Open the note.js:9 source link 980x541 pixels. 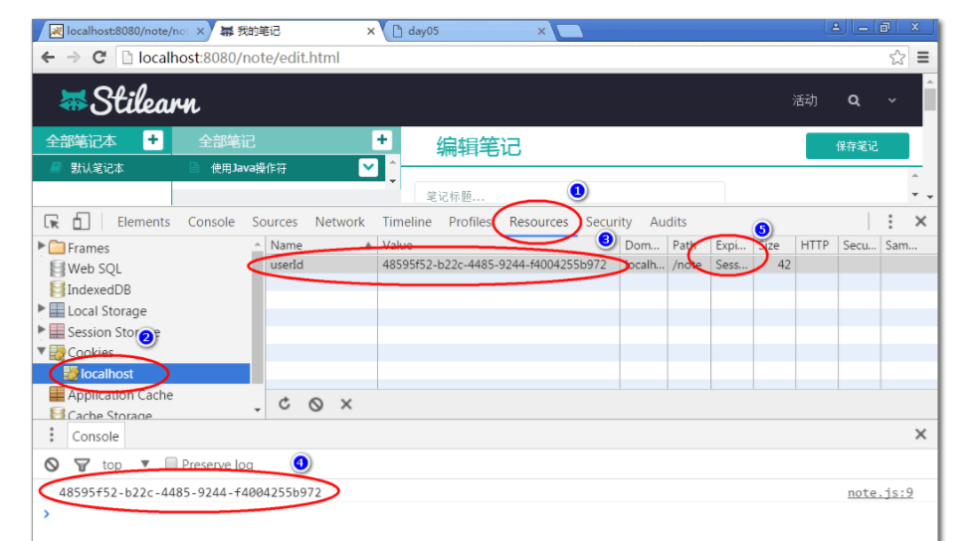point(880,492)
